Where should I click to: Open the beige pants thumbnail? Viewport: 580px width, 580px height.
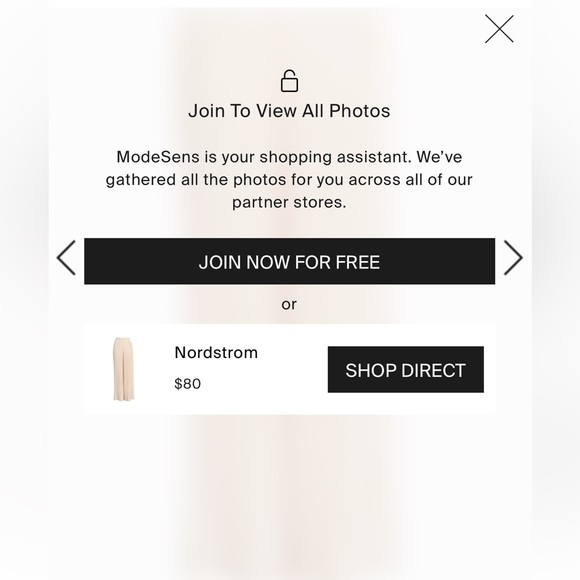click(124, 369)
